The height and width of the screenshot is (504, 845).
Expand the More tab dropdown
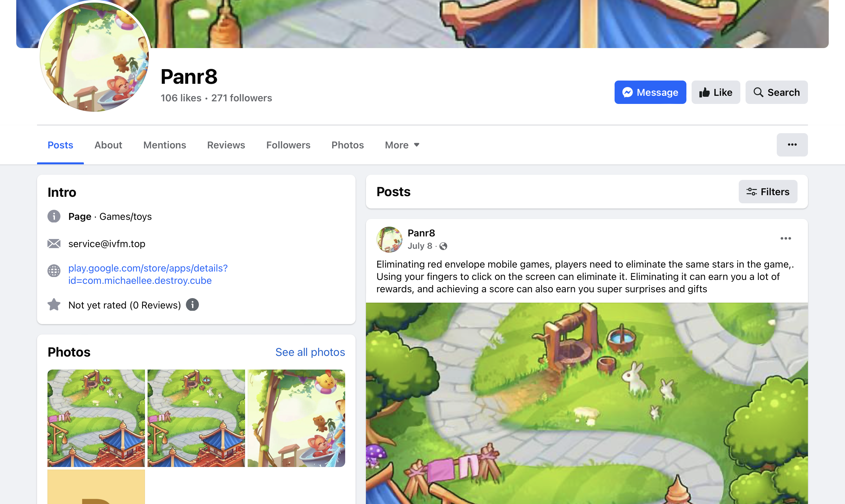(402, 145)
